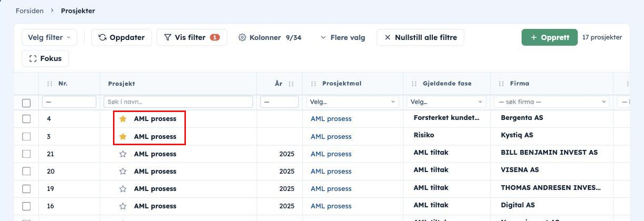Check the box on project 19 row
The image size is (644, 221).
tap(26, 189)
